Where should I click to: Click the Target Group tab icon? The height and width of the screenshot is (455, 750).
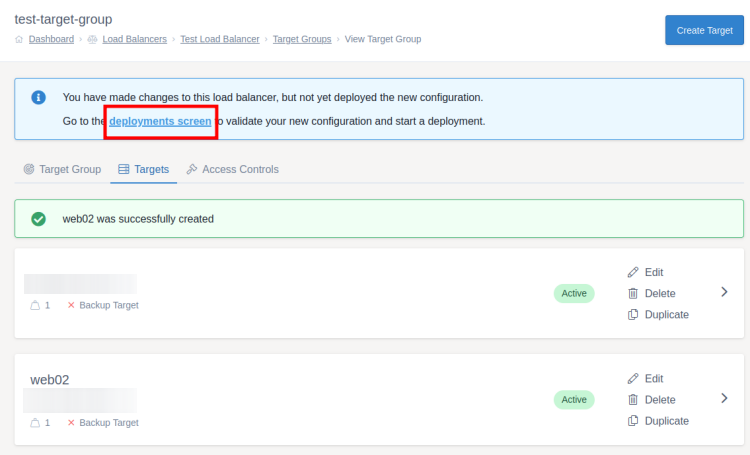click(x=29, y=169)
